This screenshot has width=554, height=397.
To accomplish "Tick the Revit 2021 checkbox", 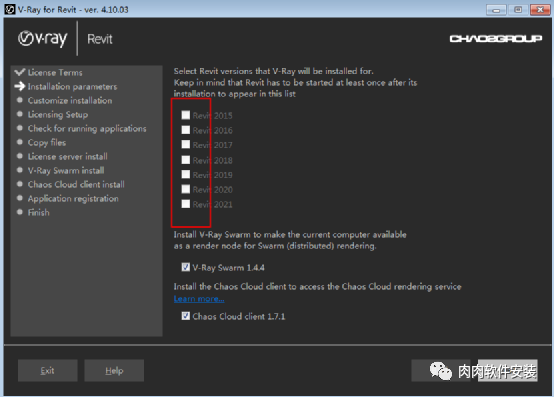I will point(185,204).
